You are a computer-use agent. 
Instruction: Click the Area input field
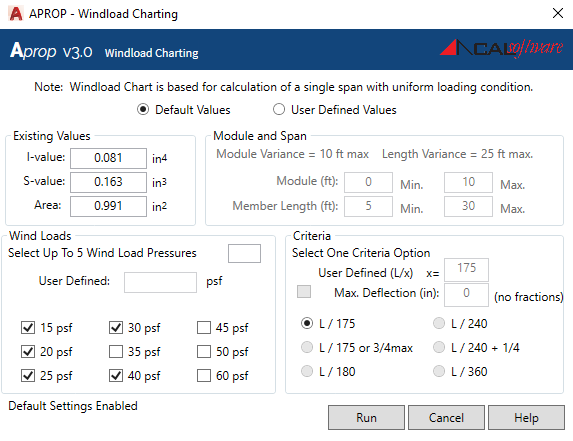[109, 206]
